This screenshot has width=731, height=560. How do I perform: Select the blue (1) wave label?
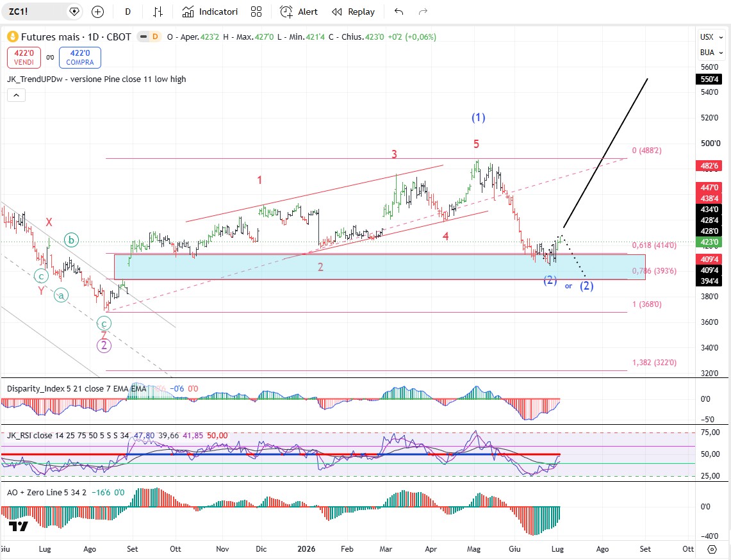point(479,117)
